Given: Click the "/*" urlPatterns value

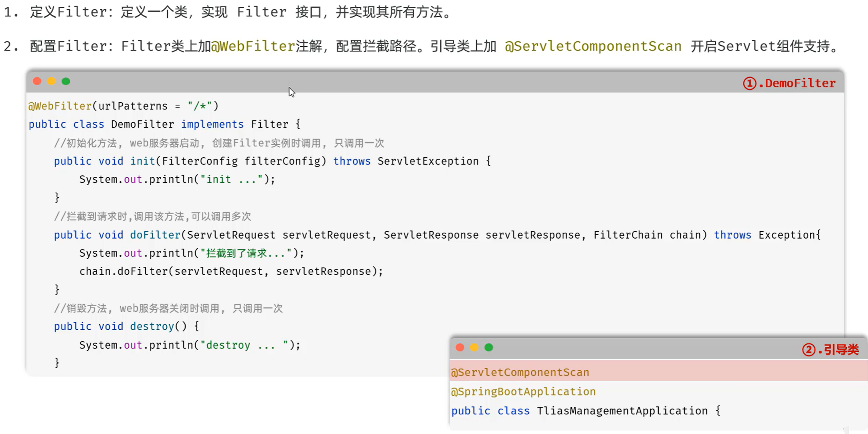Looking at the screenshot, I should pyautogui.click(x=199, y=106).
